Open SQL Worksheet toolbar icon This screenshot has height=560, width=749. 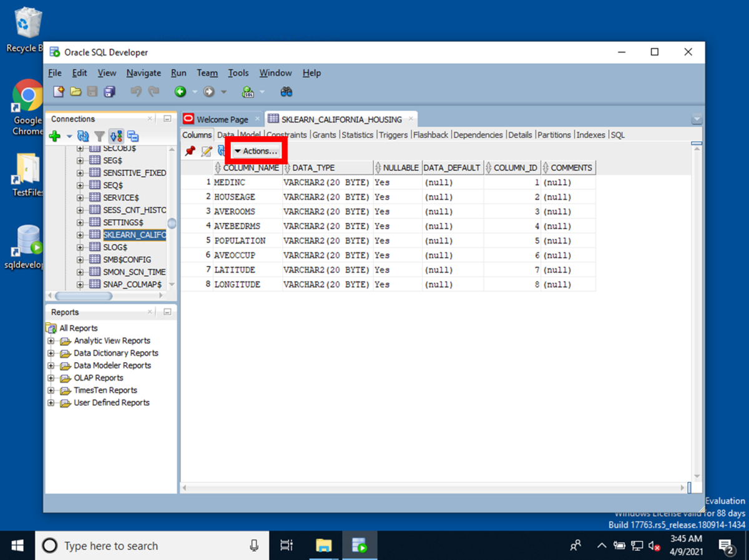248,92
